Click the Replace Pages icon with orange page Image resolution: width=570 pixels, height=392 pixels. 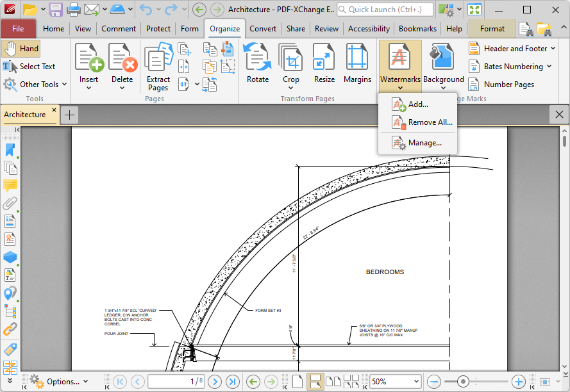tap(210, 67)
